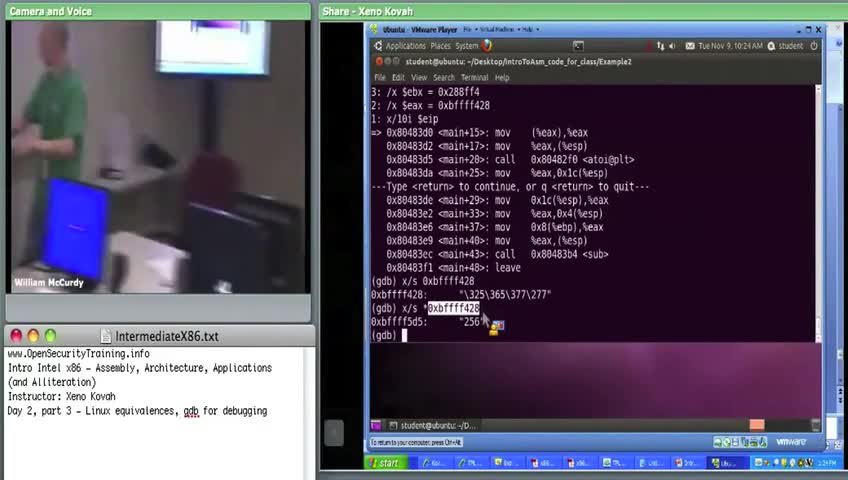
Task: Click the VMware device status icons
Action: point(740,442)
